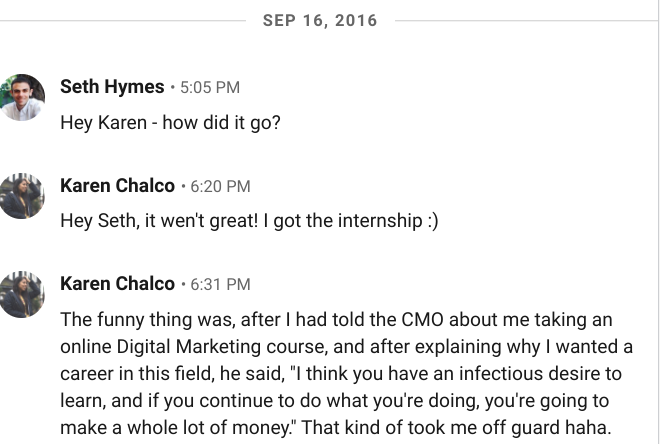Screen dimensions: 660x444
Task: Click Karen Chalco's name on 6:31 PM message
Action: 117,285
